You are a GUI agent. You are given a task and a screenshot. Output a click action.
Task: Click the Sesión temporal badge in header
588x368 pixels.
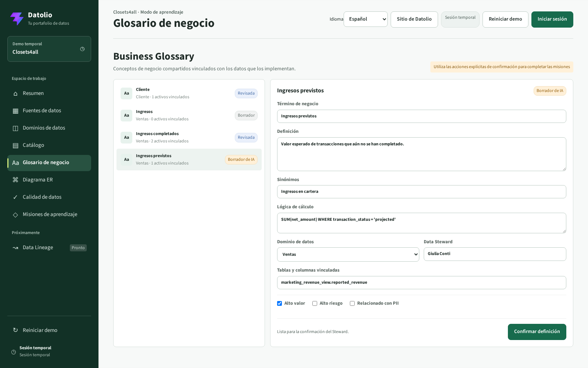click(460, 19)
